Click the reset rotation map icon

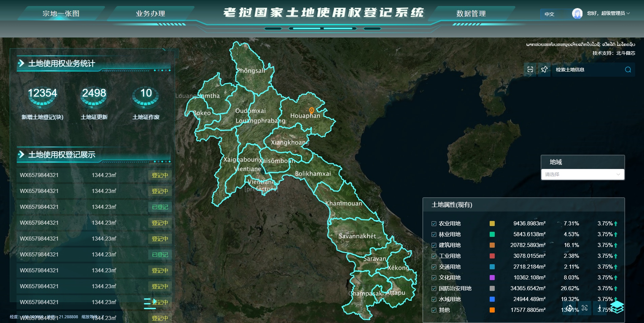(569, 308)
